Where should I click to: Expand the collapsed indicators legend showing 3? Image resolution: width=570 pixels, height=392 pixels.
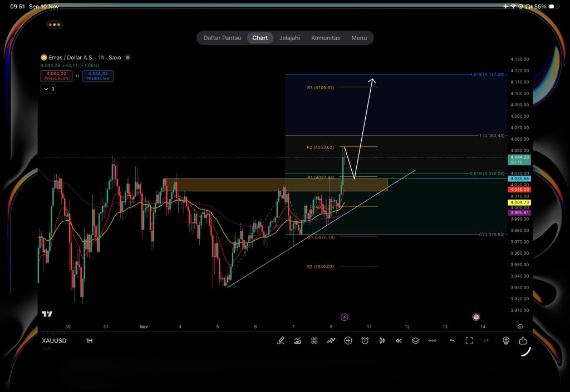[48, 89]
